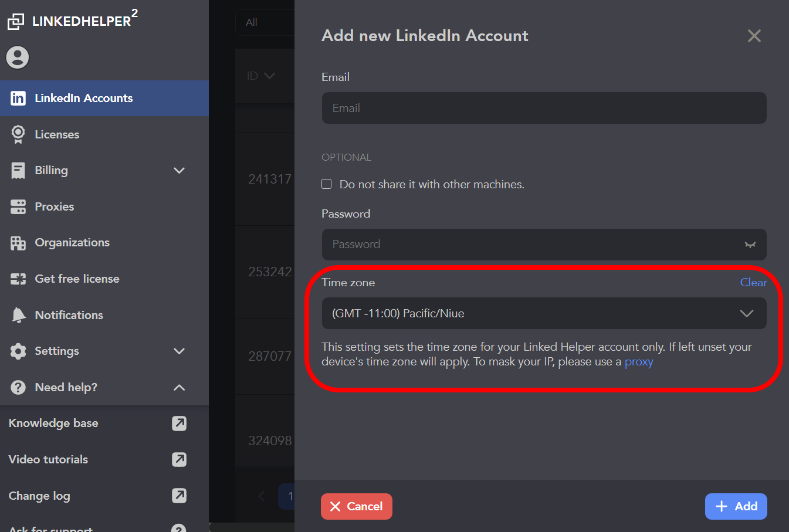This screenshot has width=789, height=532.
Task: Check "Do not share it with other machines"
Action: 327,184
